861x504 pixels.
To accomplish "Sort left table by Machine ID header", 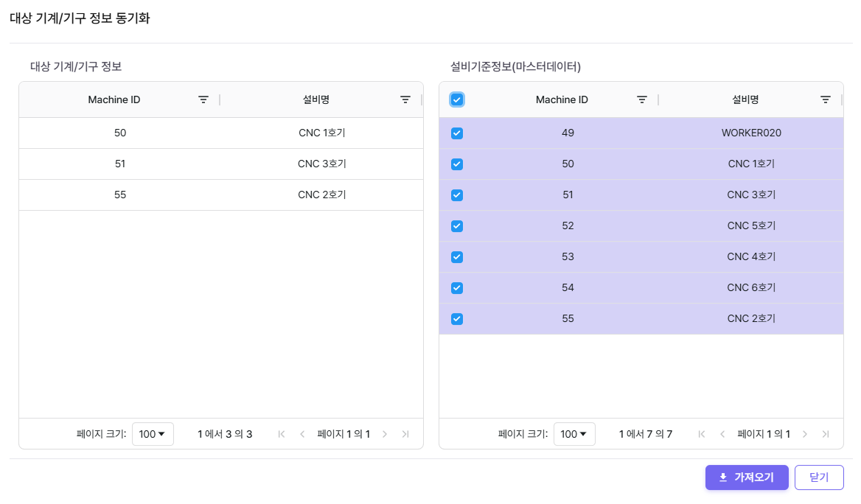I will tap(114, 99).
